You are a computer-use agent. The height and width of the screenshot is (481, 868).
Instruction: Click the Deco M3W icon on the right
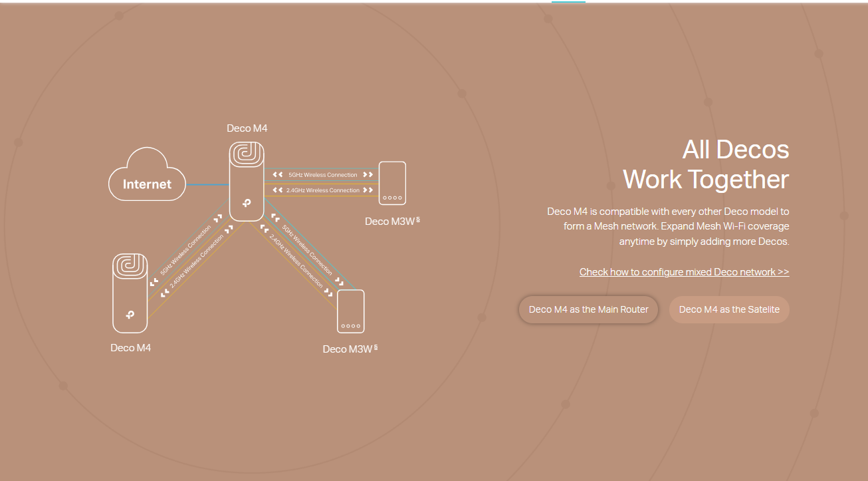coord(392,183)
